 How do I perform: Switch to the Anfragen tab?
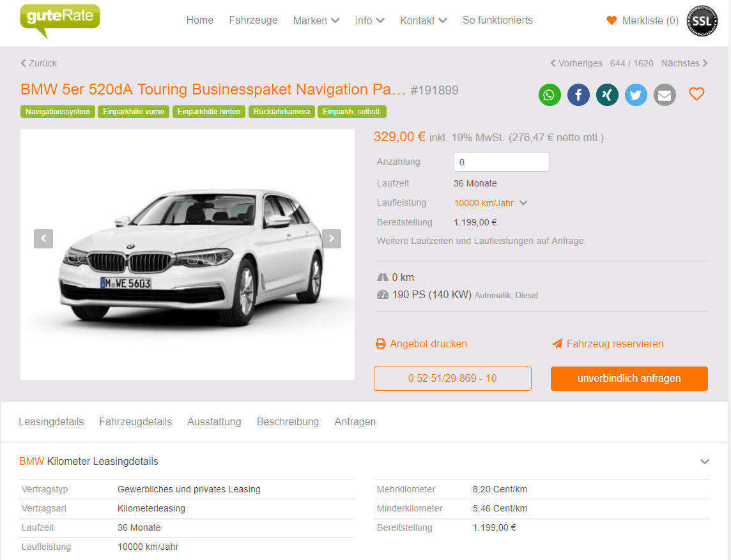pyautogui.click(x=355, y=421)
